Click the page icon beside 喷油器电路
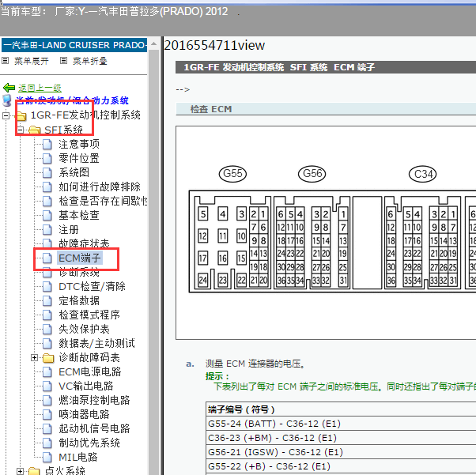The image size is (476, 475). point(47,415)
